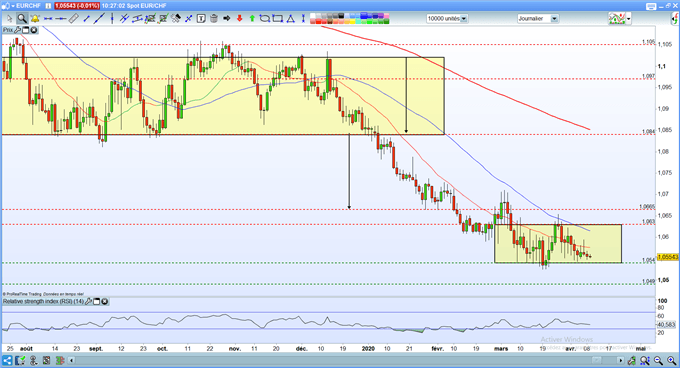Click the keyboard icon in title bar

(651, 6)
